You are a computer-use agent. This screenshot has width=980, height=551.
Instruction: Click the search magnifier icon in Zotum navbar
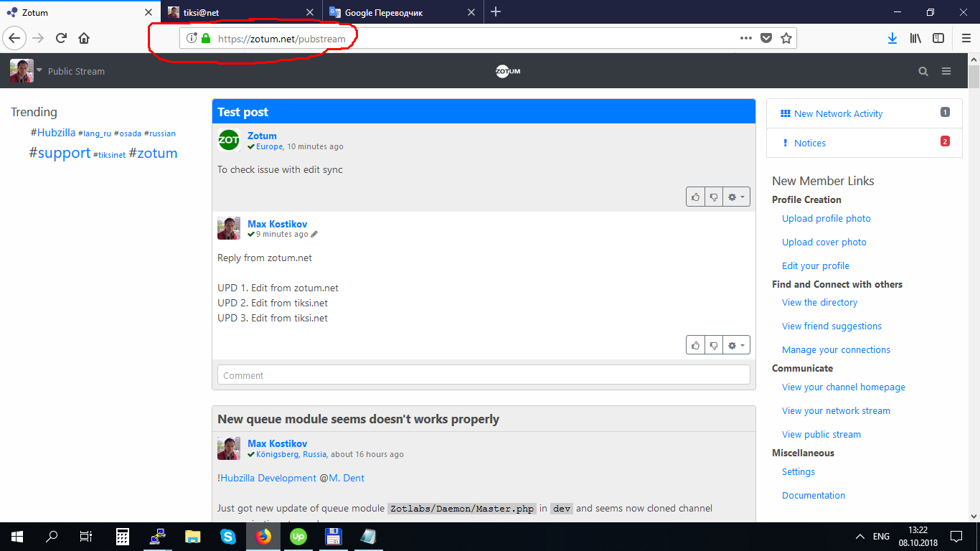[923, 71]
